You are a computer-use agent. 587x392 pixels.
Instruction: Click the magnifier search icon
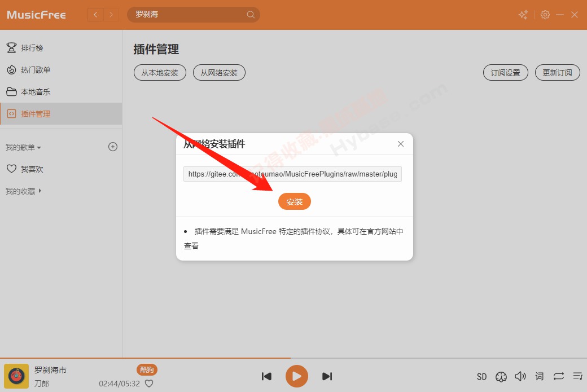(x=251, y=15)
